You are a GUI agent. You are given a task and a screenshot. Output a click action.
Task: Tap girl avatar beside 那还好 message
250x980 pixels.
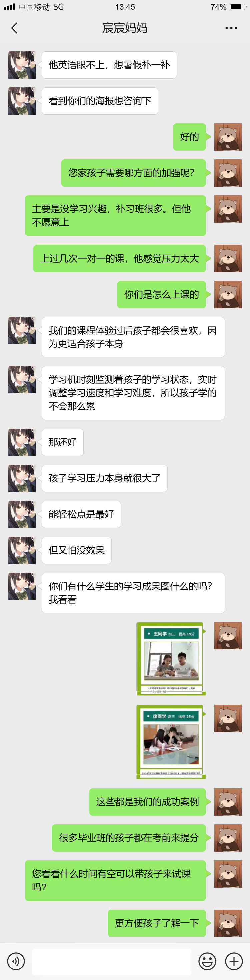tap(22, 442)
